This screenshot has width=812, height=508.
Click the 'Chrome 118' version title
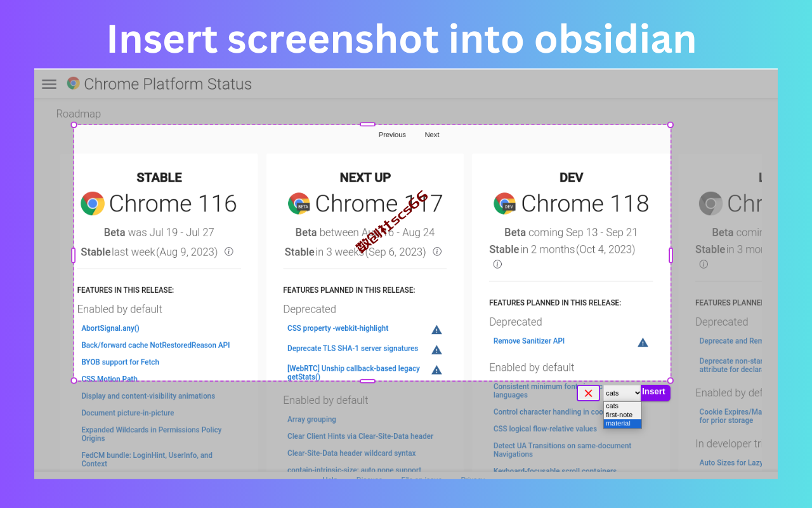pos(585,203)
